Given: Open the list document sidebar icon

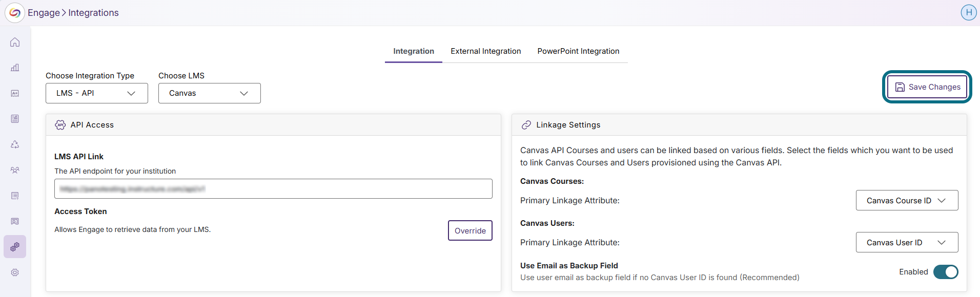Looking at the screenshot, I should [15, 196].
